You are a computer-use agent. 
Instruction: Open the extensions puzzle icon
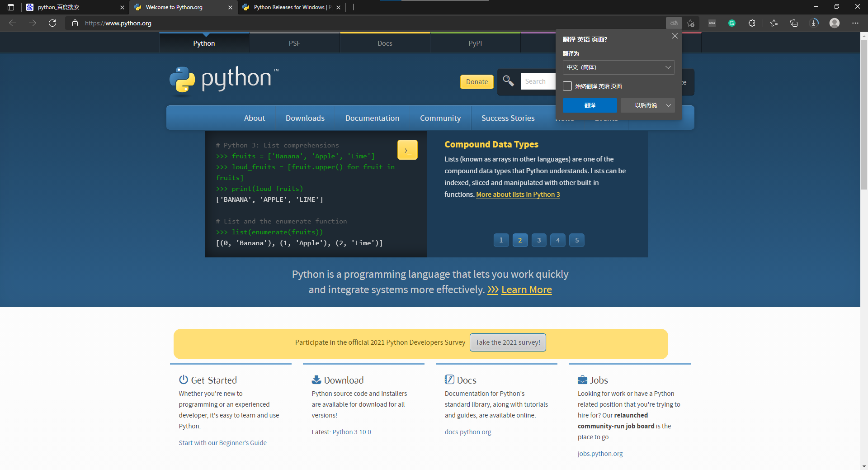tap(752, 23)
